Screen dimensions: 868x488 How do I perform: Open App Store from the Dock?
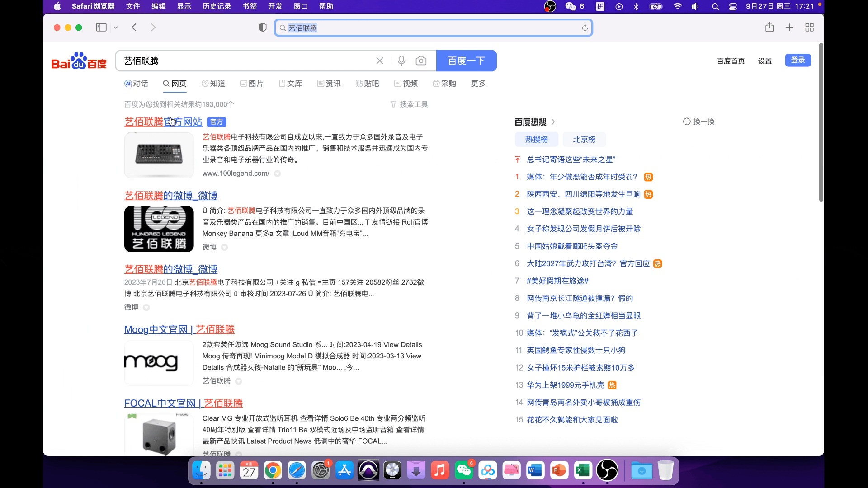click(x=344, y=470)
